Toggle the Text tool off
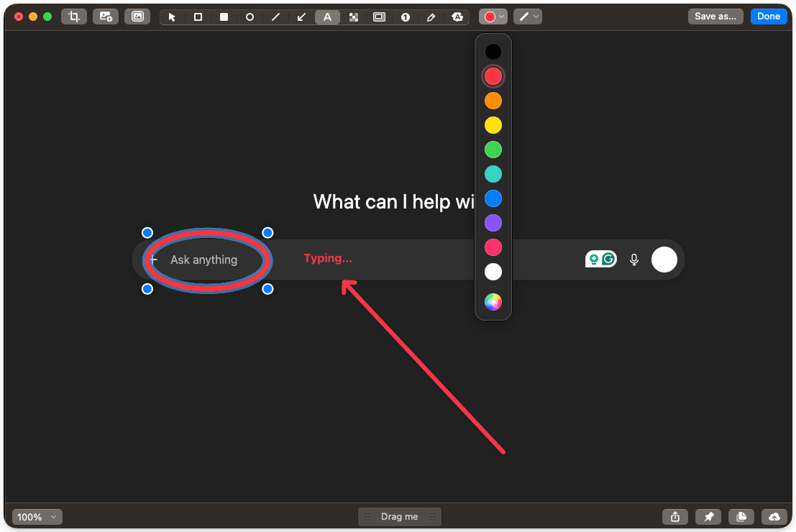796x532 pixels. click(327, 16)
